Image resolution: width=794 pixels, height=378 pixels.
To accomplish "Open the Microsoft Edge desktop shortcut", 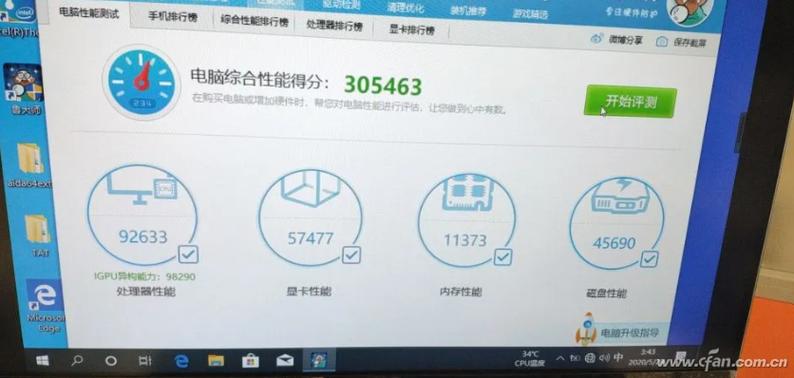I will [45, 306].
